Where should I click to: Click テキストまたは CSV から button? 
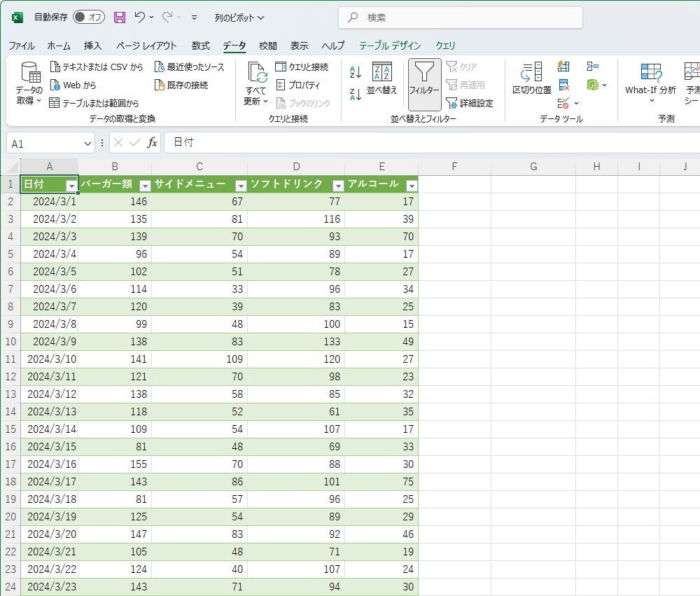click(97, 67)
